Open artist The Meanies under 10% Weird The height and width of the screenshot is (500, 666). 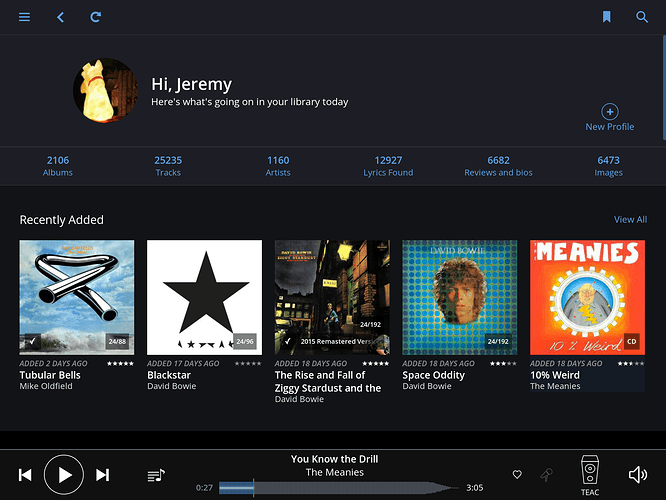(x=555, y=386)
